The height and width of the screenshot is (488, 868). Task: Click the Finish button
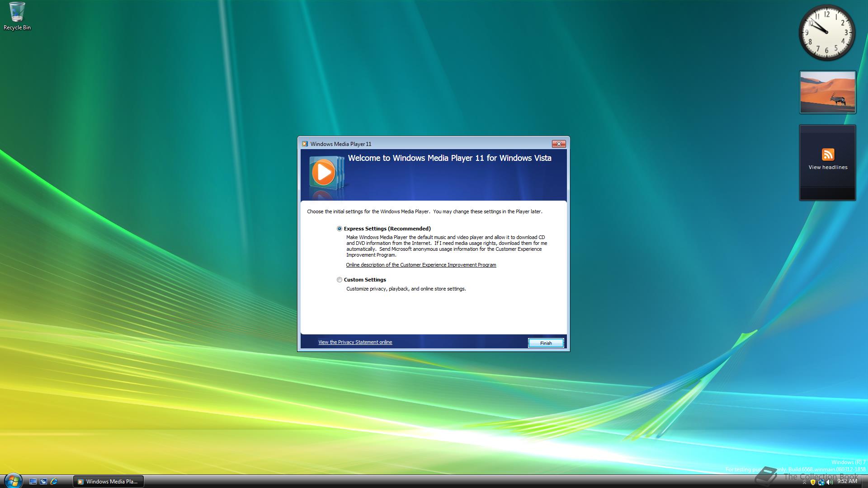546,343
